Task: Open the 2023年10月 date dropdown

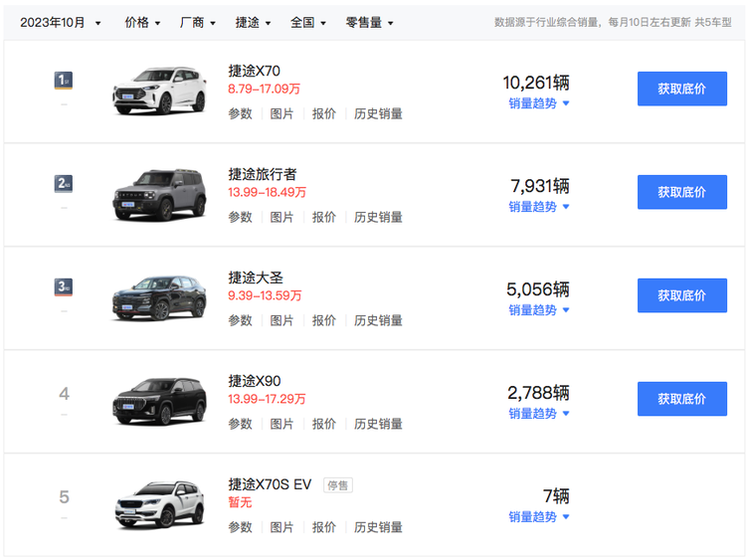Action: pos(61,22)
